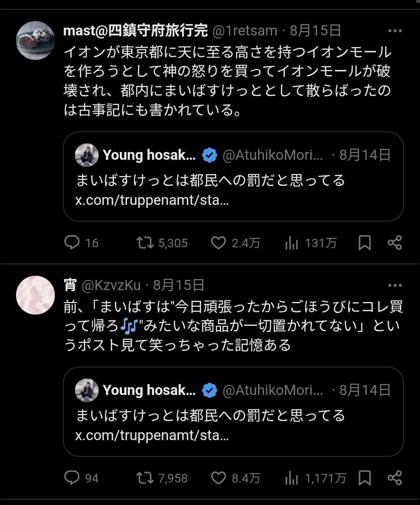View analytics showing 1,171万 views
420x505 pixels.
coord(292,478)
